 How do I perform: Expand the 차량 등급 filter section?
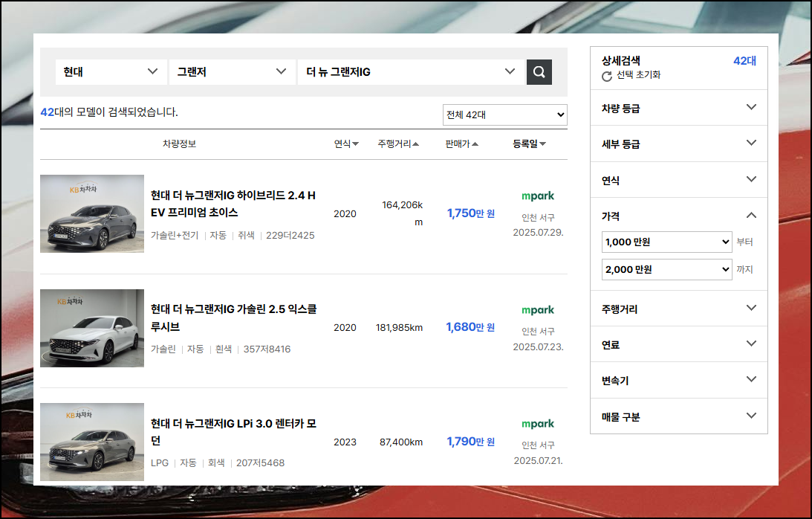[x=679, y=108]
